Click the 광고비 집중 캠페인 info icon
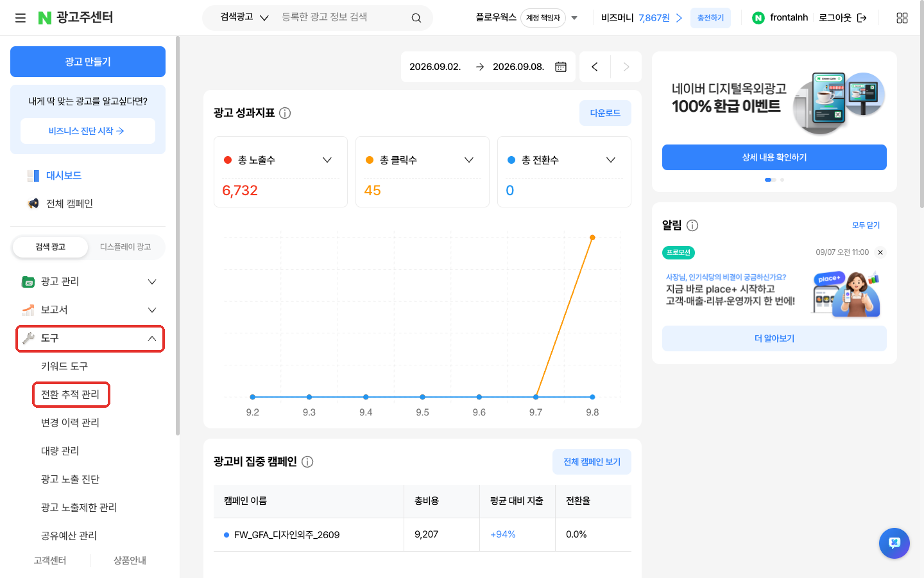This screenshot has height=578, width=924. pyautogui.click(x=307, y=462)
